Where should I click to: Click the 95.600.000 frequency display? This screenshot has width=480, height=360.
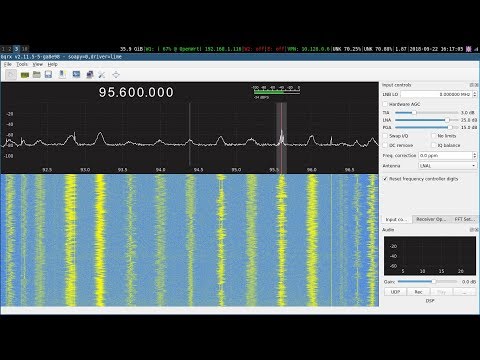point(136,92)
